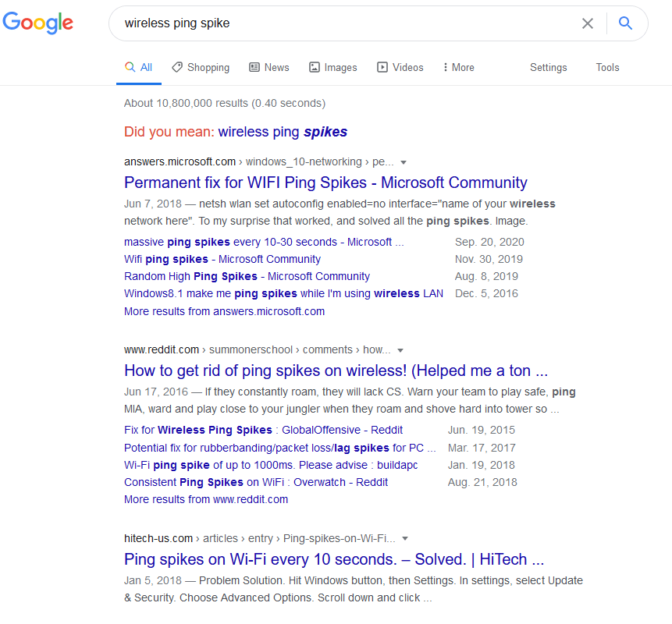This screenshot has width=672, height=624.
Task: Open 'Ping spikes on Wi-Fi every 10 seconds' result
Action: [x=334, y=559]
